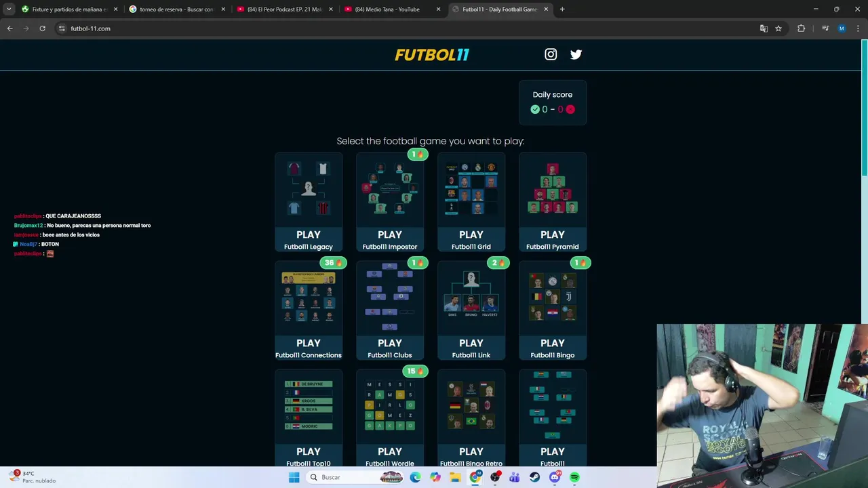The image size is (868, 488).
Task: Open the media controls icon in toolbar
Action: pyautogui.click(x=825, y=28)
